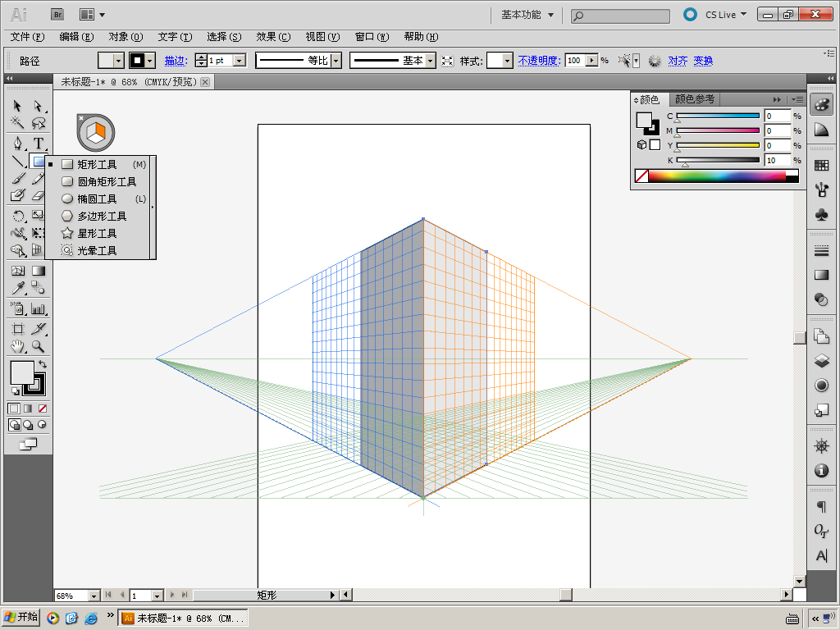This screenshot has width=840, height=630.
Task: Select the Hand tool
Action: click(x=17, y=346)
